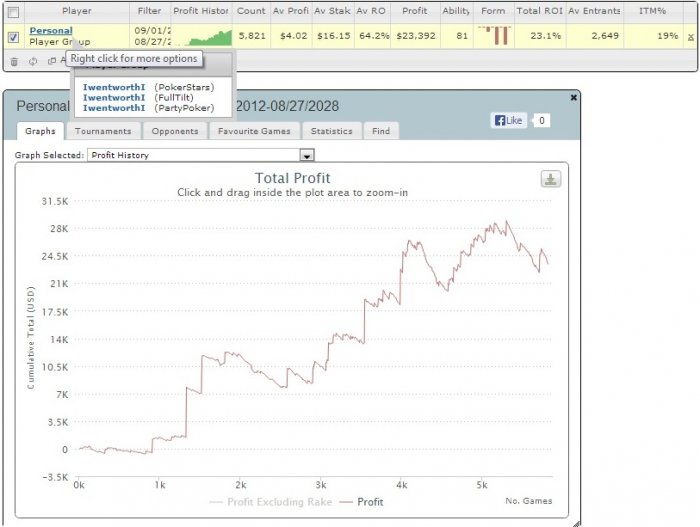Download the Total Profit chart

[551, 179]
